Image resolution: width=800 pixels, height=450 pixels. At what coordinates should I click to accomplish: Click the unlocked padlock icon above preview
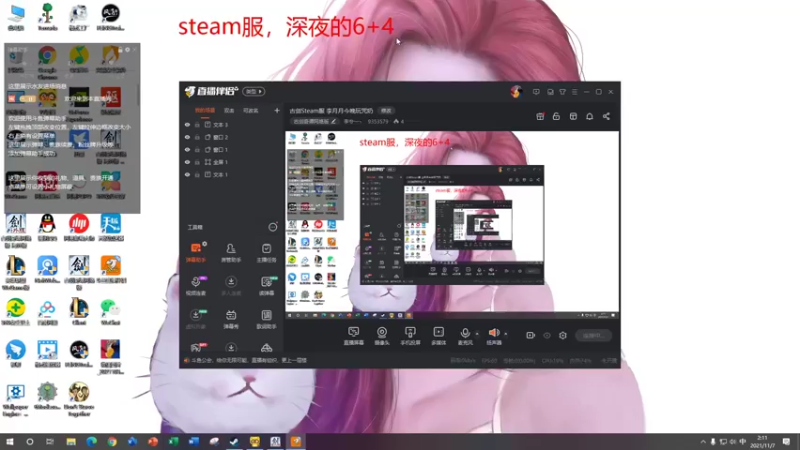pyautogui.click(x=556, y=116)
